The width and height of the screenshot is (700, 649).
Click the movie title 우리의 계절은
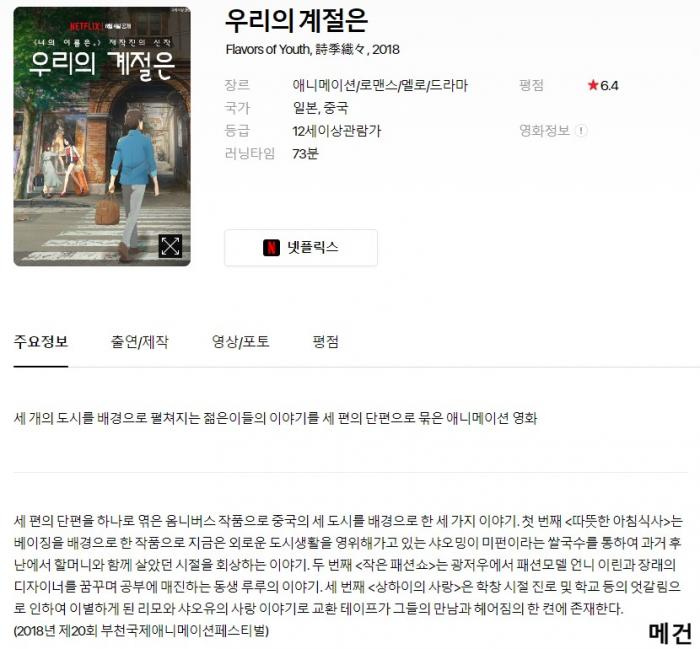[x=296, y=21]
